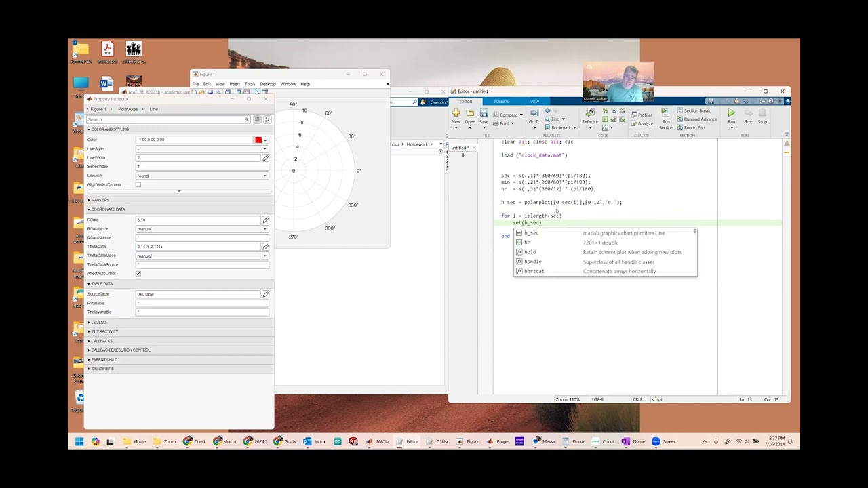Click the Step icon in the Run section
Viewport: 868px width, 488px height.
[749, 113]
